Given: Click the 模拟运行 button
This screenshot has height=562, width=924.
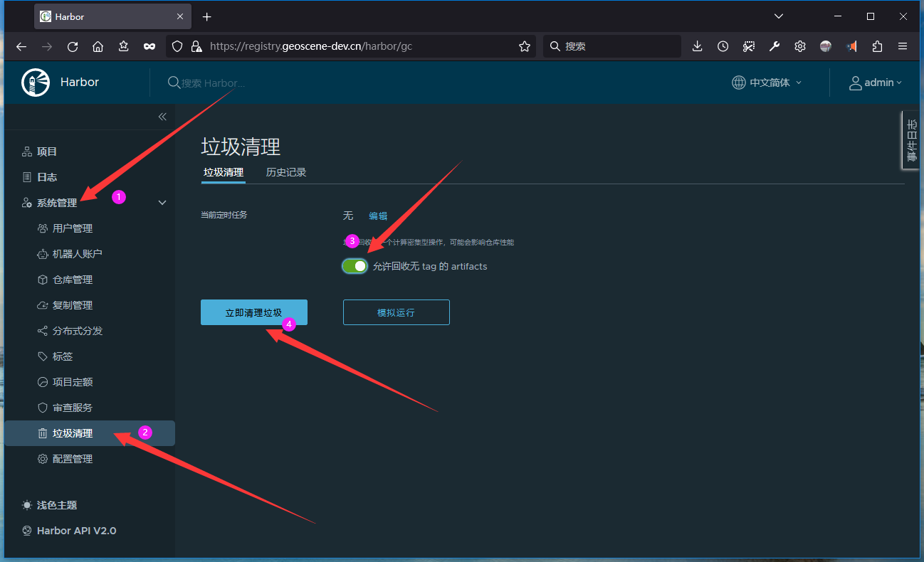Looking at the screenshot, I should point(397,312).
